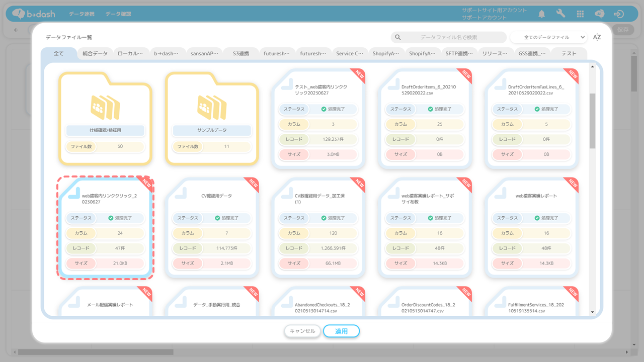Select the FulfillmentServices_18 csv file name

click(536, 308)
